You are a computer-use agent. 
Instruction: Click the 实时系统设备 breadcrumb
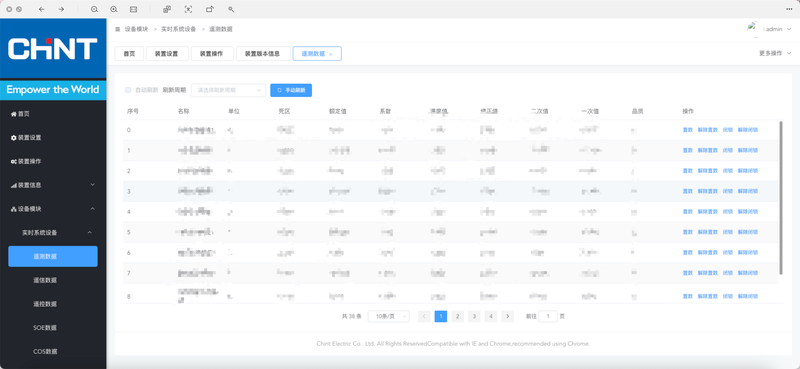pos(179,30)
